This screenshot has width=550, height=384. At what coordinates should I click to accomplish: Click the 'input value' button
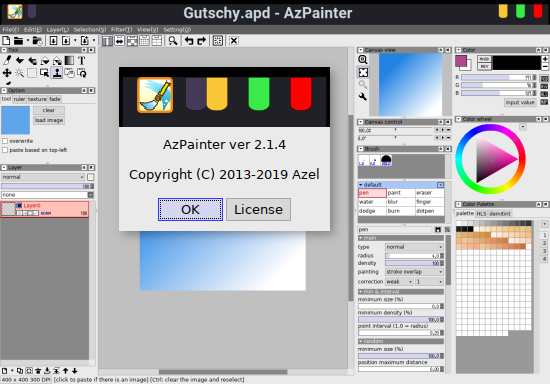coord(520,102)
